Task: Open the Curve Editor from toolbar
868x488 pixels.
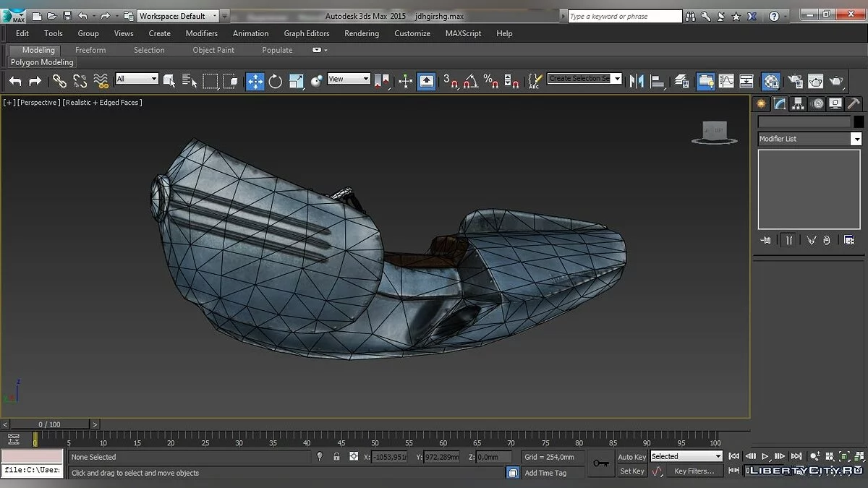Action: tap(726, 81)
